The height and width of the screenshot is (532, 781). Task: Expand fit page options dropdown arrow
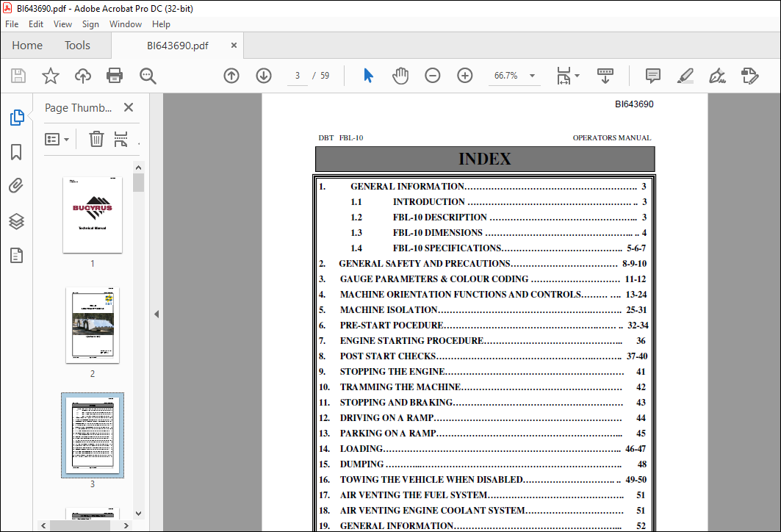[577, 76]
